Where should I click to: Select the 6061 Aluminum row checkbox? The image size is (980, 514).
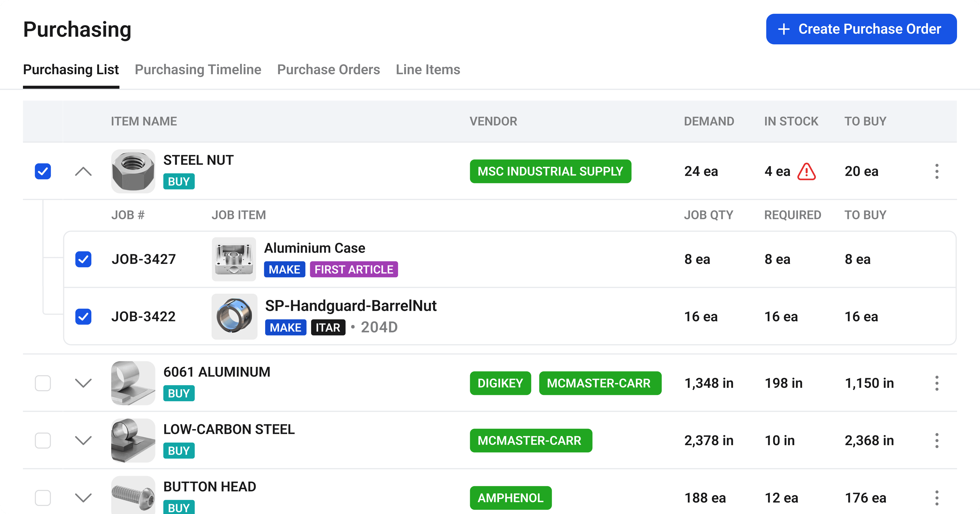(x=43, y=383)
